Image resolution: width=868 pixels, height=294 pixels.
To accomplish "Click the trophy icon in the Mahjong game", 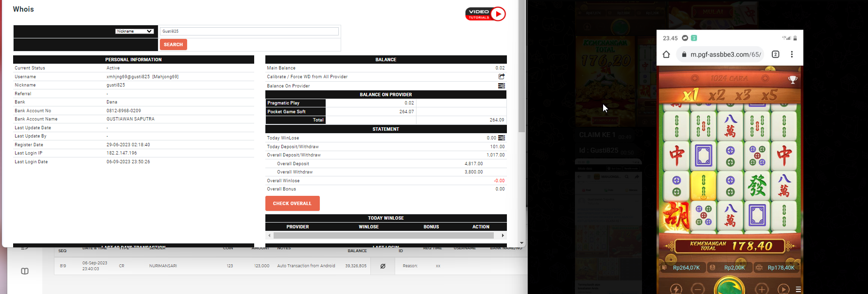I will pos(793,80).
